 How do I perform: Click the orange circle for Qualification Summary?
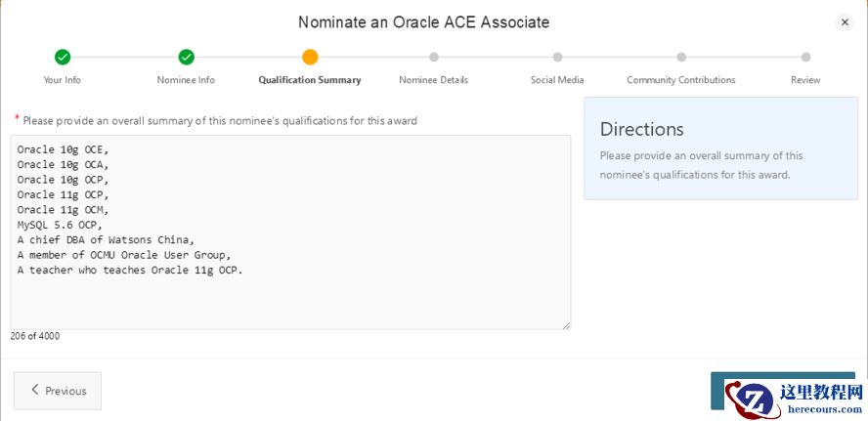click(310, 58)
